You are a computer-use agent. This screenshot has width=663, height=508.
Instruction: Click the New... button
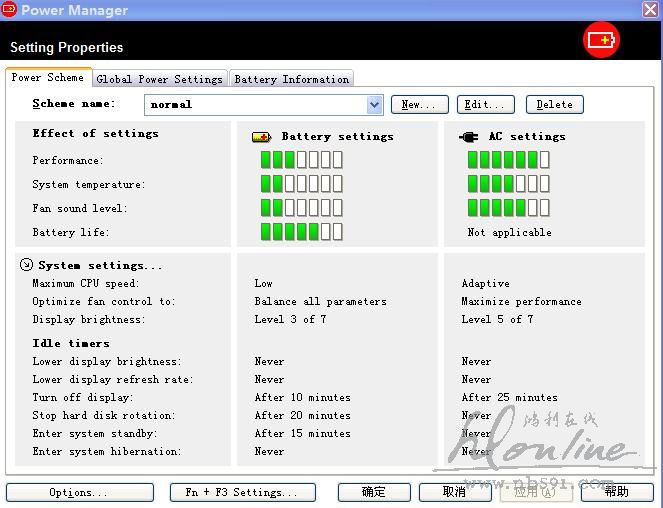pyautogui.click(x=421, y=104)
